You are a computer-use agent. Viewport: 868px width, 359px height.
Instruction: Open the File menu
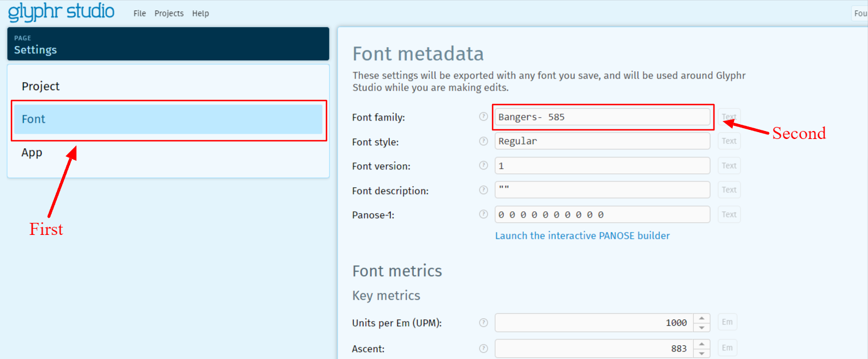tap(139, 13)
